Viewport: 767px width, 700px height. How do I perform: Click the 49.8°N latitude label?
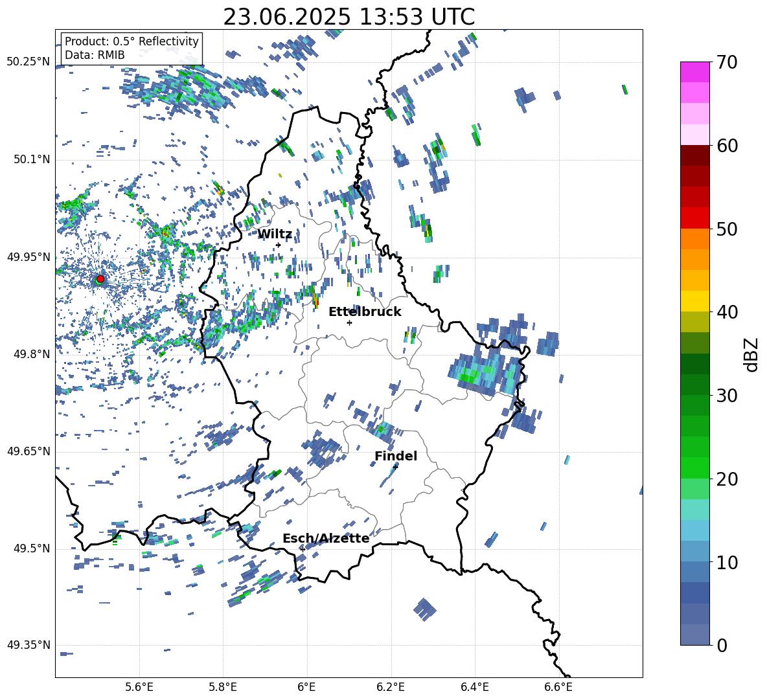pyautogui.click(x=31, y=354)
